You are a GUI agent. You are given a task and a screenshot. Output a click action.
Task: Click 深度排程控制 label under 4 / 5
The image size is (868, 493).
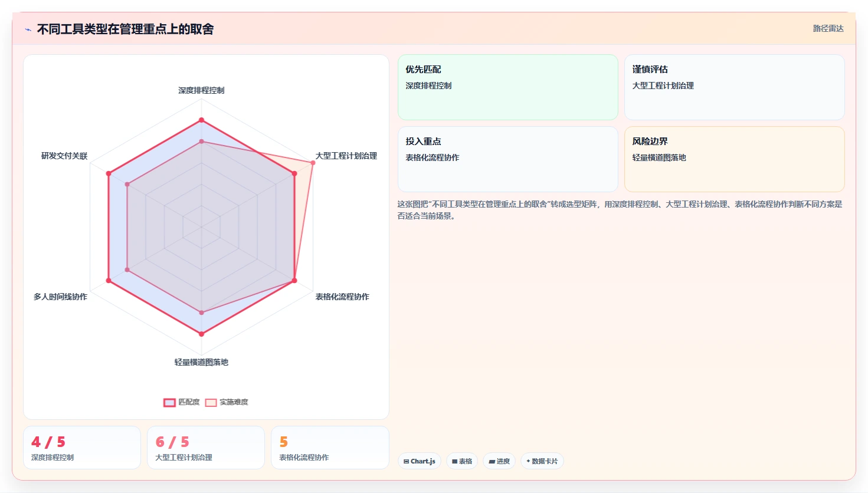point(53,458)
